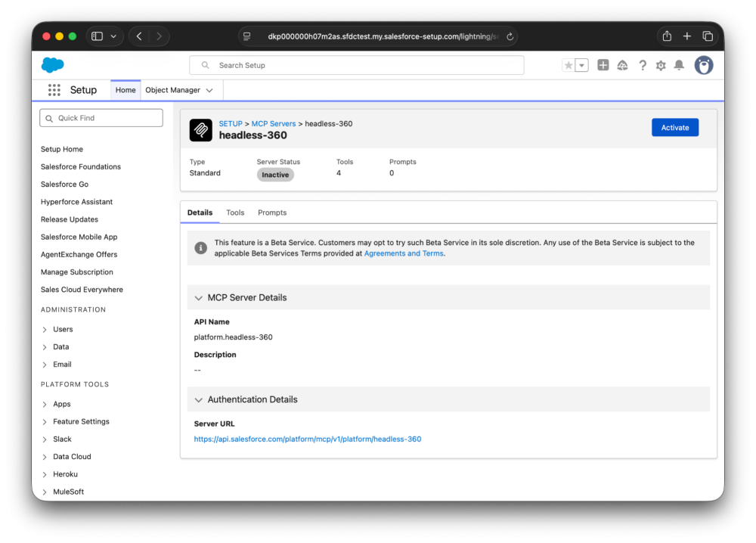Switch to the Details tab
Viewport: 756px width, 543px height.
(x=200, y=213)
